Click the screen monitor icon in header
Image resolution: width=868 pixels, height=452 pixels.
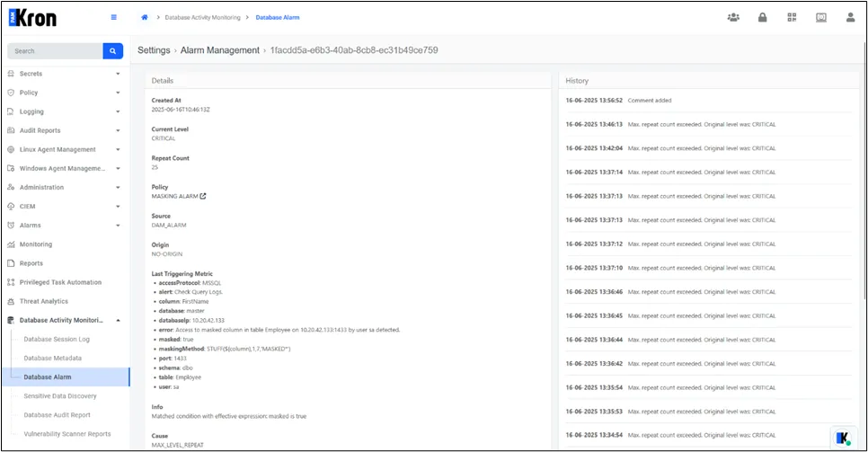pos(821,18)
